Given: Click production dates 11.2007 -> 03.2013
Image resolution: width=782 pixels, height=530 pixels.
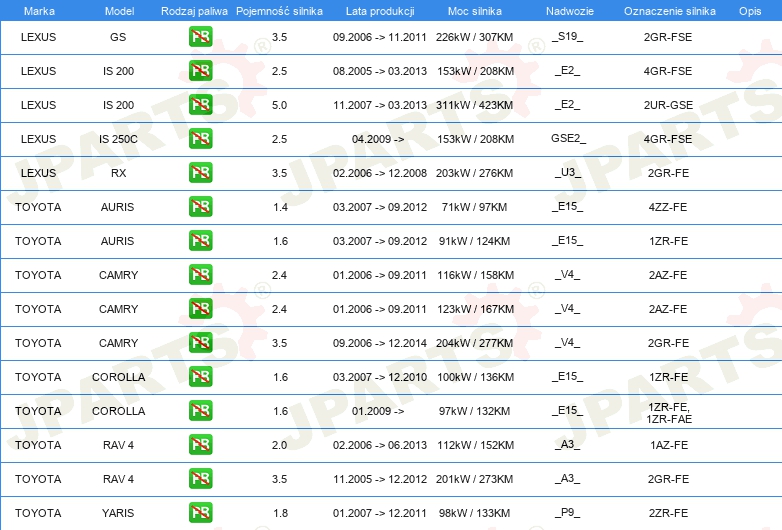Looking at the screenshot, I should (380, 105).
